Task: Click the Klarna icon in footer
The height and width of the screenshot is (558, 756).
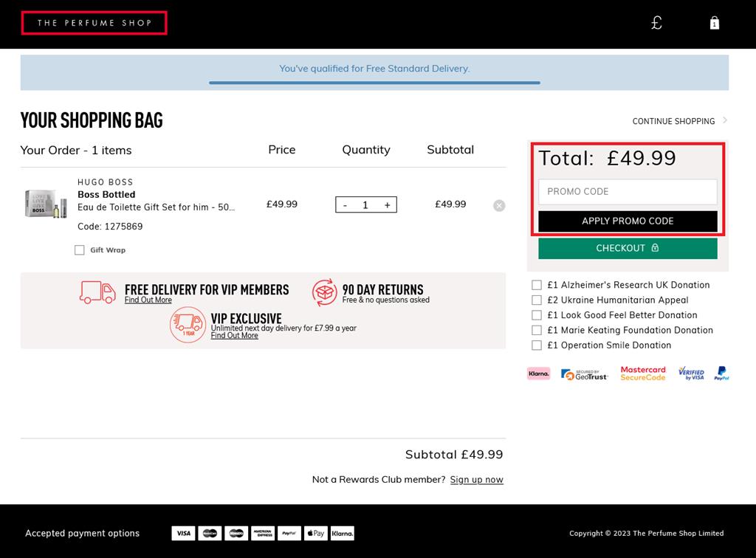Action: point(343,533)
